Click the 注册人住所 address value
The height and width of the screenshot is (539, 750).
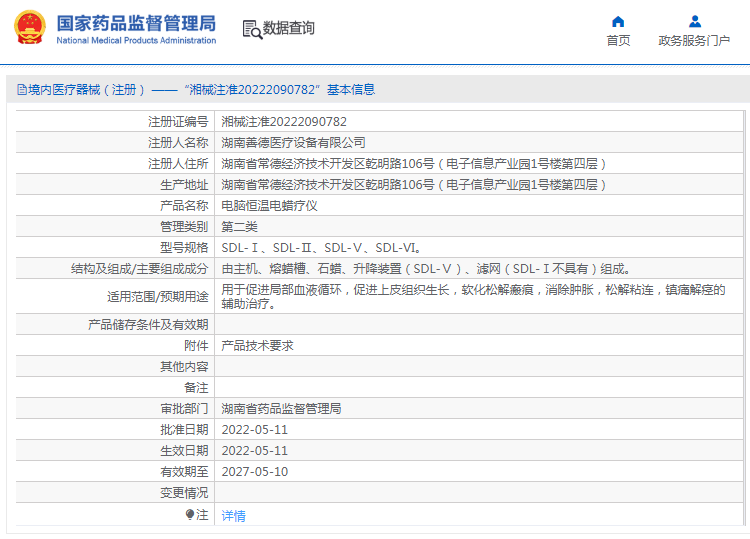[414, 164]
